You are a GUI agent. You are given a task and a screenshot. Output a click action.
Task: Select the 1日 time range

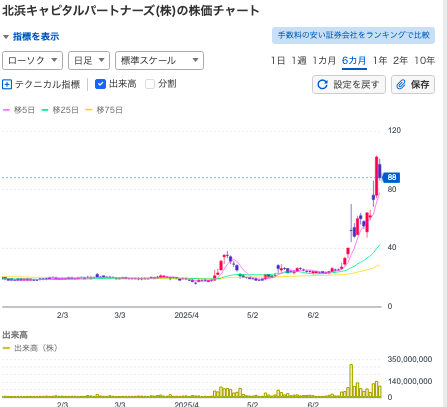click(278, 61)
